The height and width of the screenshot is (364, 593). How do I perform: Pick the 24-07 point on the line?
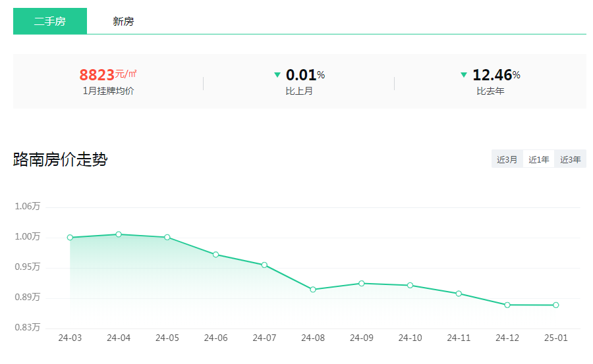264,265
